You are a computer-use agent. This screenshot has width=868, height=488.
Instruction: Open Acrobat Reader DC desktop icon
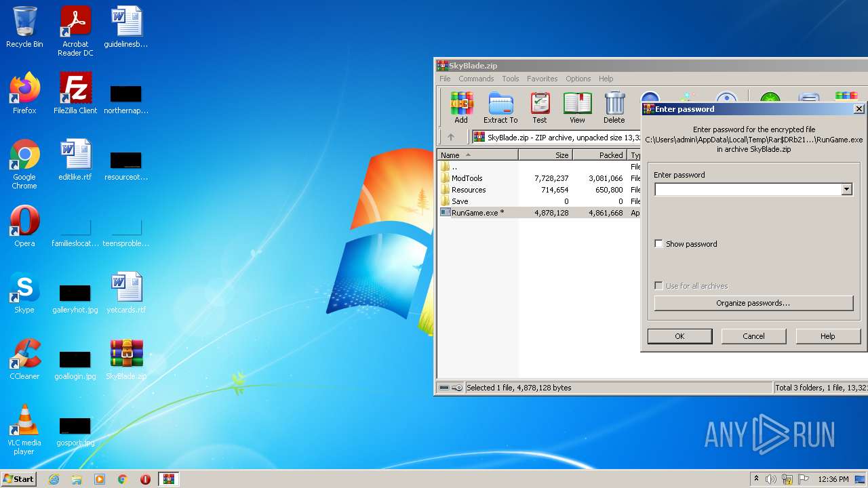coord(75,31)
